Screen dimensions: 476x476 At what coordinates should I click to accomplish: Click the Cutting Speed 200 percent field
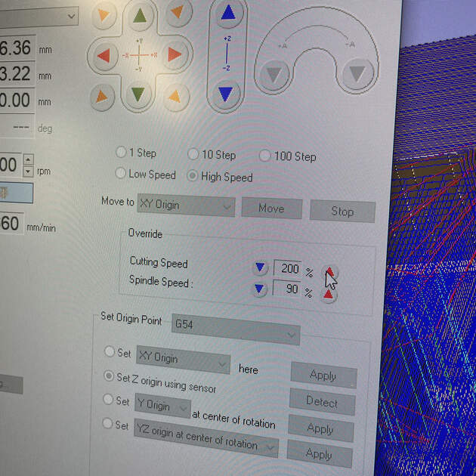click(287, 268)
